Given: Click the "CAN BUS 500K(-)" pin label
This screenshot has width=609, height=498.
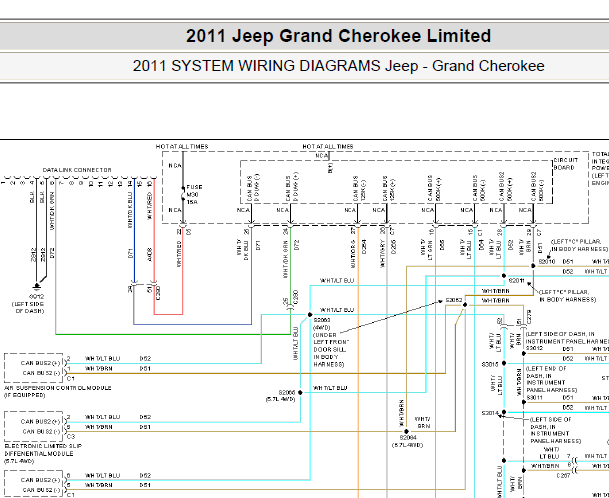Looking at the screenshot, I should [x=478, y=189].
